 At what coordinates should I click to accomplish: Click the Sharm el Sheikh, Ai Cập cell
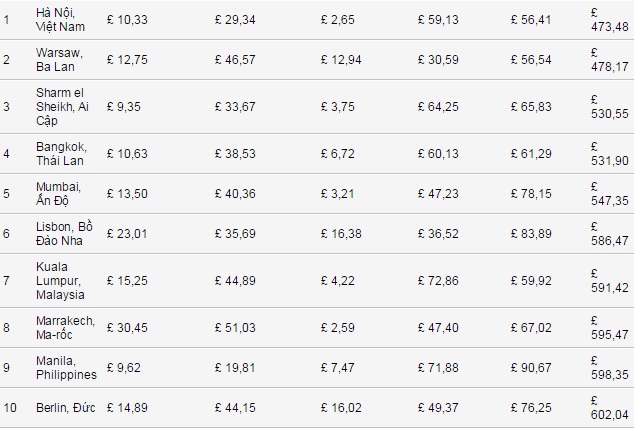pos(64,107)
